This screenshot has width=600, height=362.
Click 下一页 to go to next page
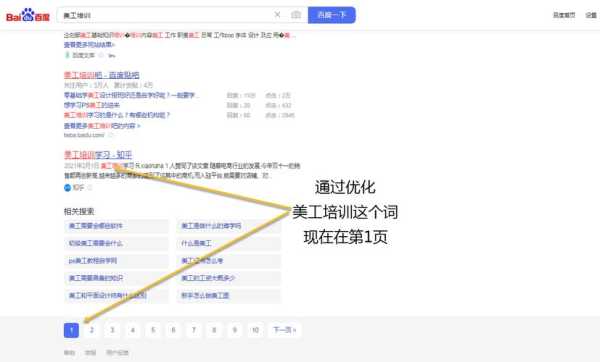[285, 330]
